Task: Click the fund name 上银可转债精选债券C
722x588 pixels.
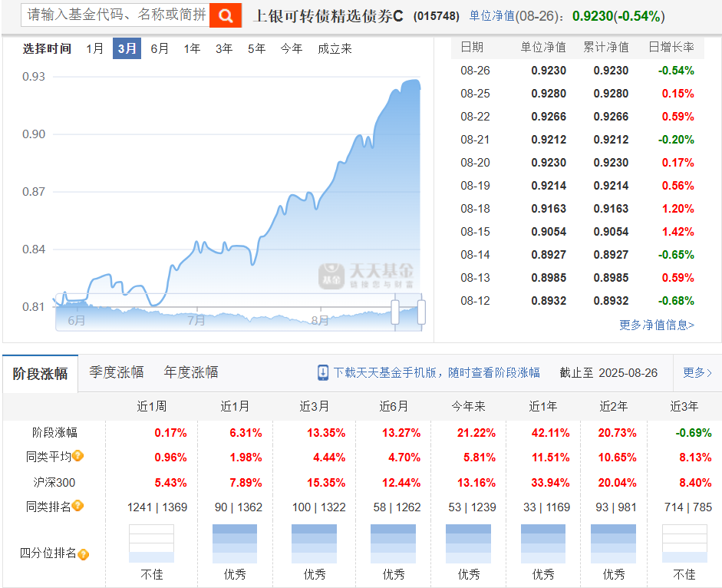Action: (328, 16)
